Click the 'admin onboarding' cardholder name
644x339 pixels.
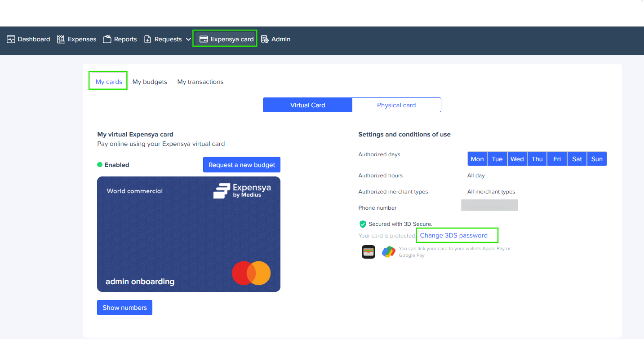pyautogui.click(x=140, y=282)
